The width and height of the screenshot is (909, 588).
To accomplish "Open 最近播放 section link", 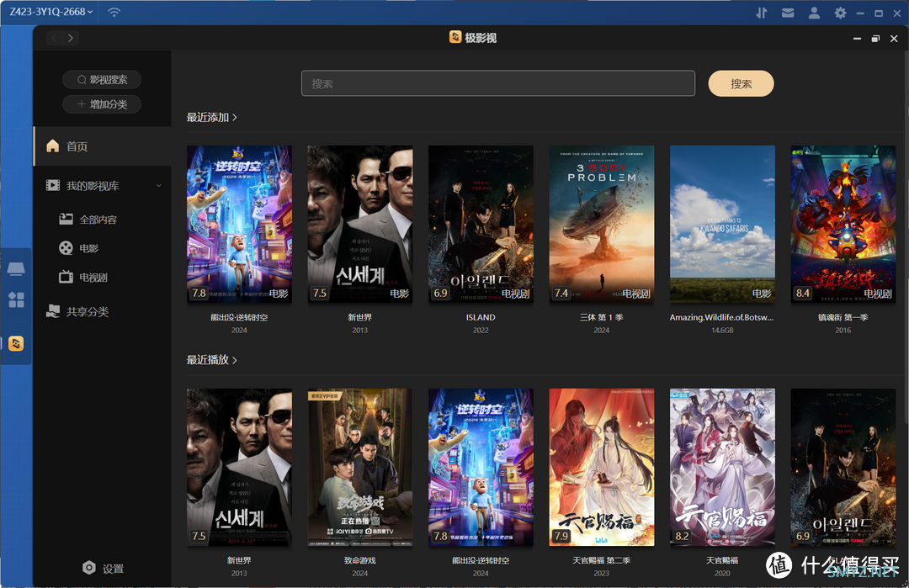I will tap(211, 360).
